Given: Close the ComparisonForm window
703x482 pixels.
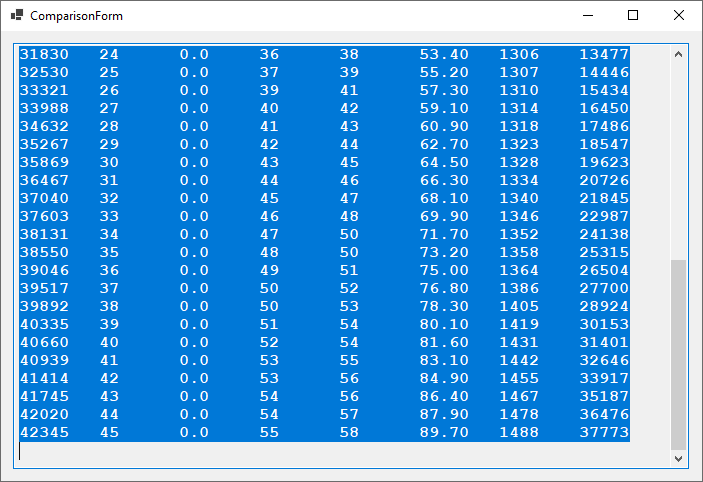Looking at the screenshot, I should point(679,16).
